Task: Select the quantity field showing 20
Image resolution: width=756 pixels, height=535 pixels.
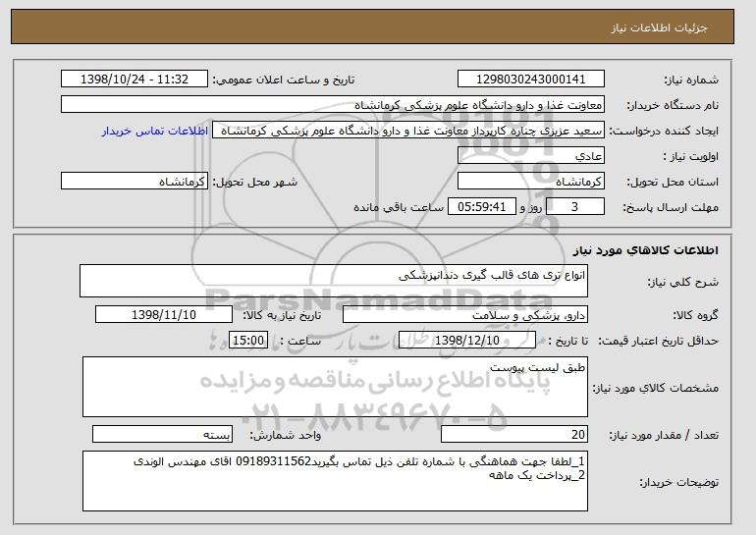Action: [x=514, y=434]
